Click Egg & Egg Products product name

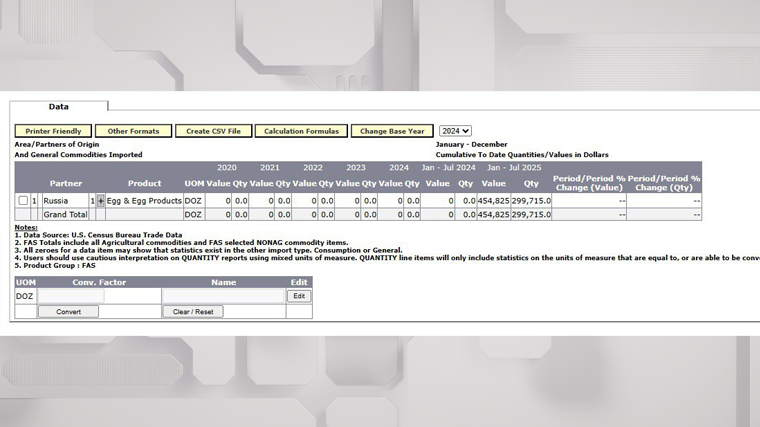click(144, 201)
